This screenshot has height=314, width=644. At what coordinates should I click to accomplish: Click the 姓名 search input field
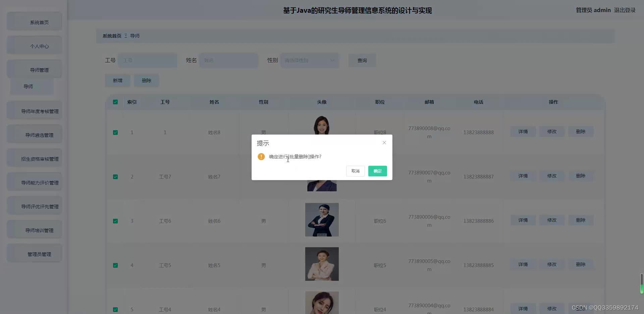point(229,60)
